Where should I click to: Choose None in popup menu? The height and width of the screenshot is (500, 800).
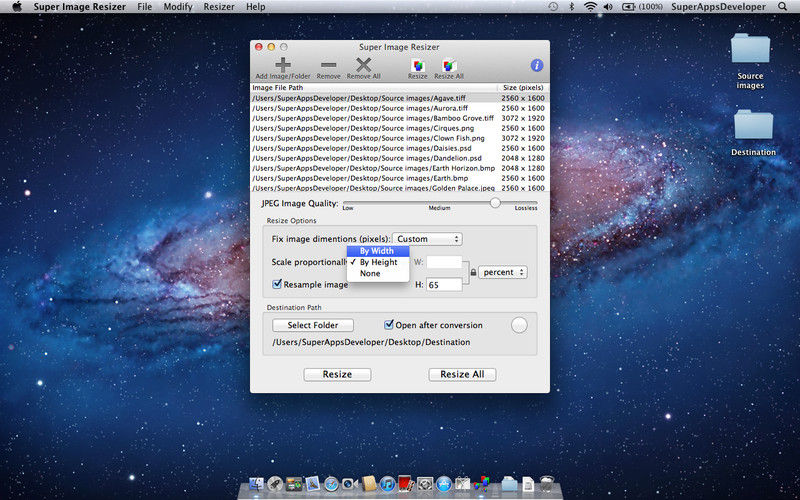[x=378, y=273]
